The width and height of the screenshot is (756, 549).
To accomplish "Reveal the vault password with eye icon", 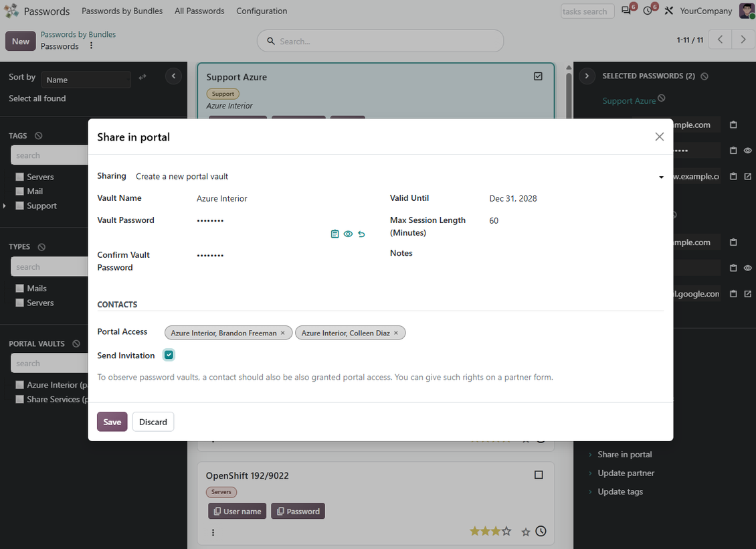I will coord(348,234).
